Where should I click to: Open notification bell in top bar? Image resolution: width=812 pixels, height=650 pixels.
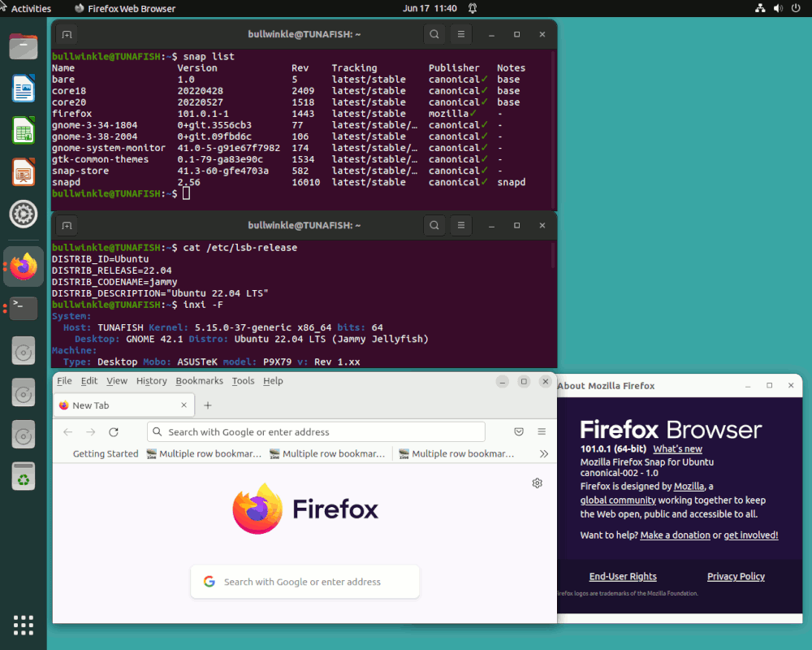473,8
